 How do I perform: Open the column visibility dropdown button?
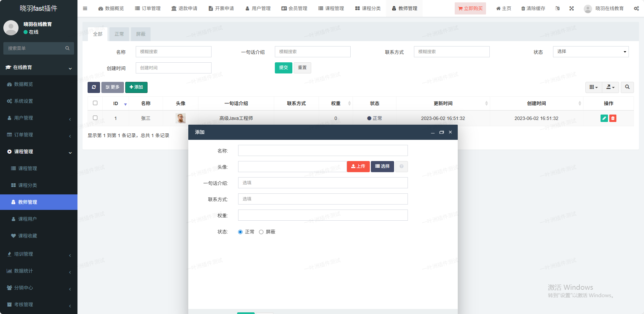point(593,87)
